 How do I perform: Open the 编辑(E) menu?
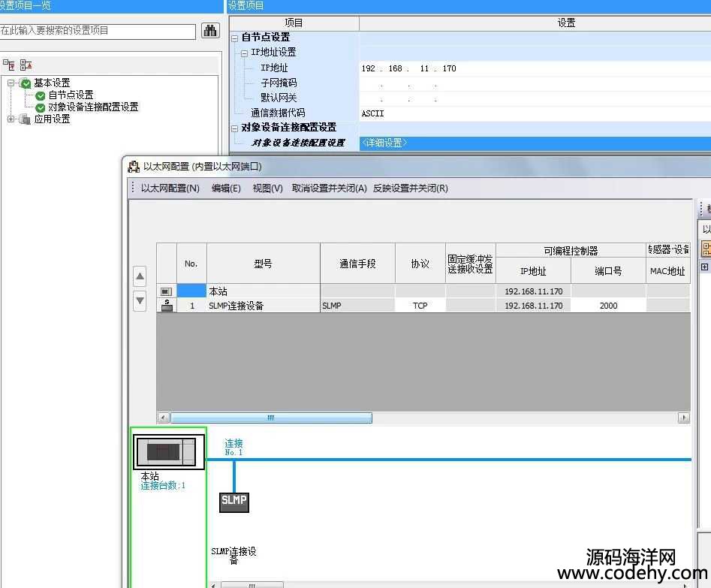(226, 188)
